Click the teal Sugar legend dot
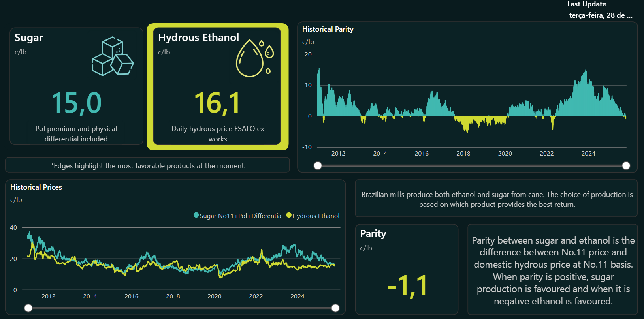The image size is (644, 319). pos(196,215)
